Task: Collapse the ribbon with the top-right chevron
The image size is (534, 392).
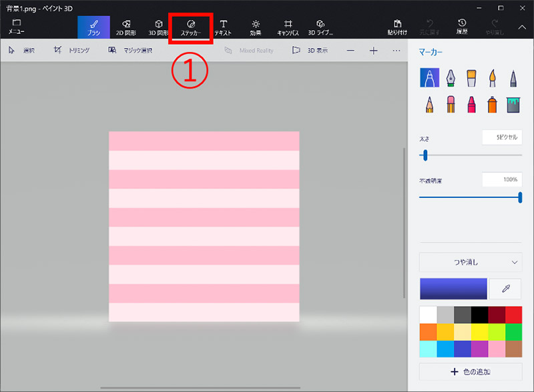Action: tap(522, 27)
